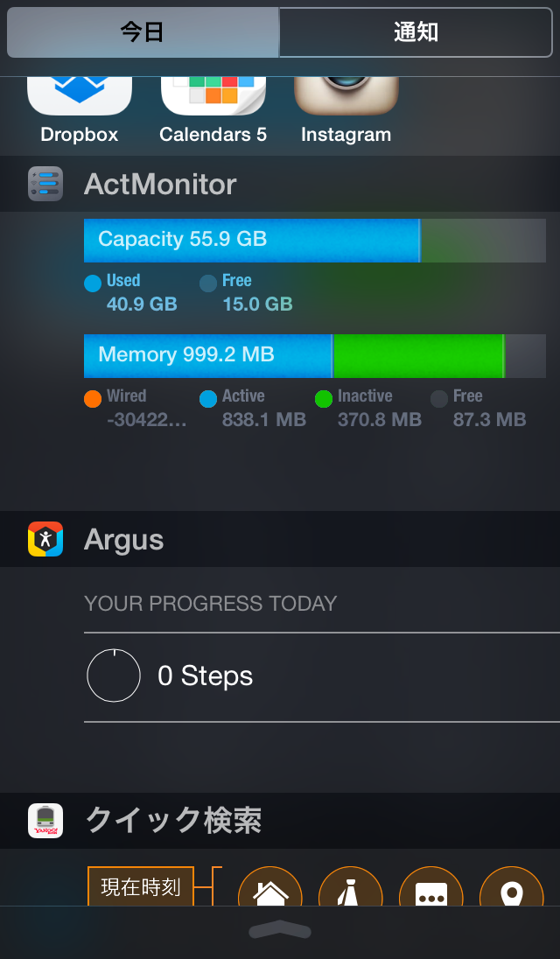Tap the map pin location icon
This screenshot has height=959, width=560.
pyautogui.click(x=512, y=887)
